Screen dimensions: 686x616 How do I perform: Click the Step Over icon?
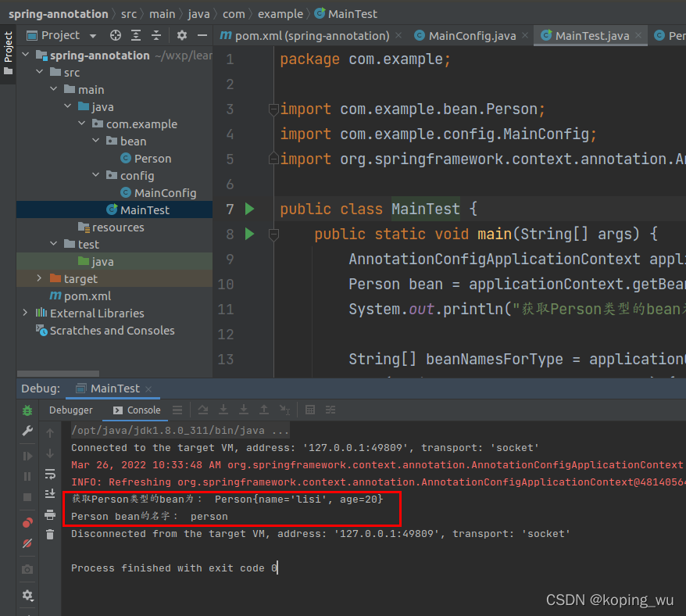tap(203, 410)
